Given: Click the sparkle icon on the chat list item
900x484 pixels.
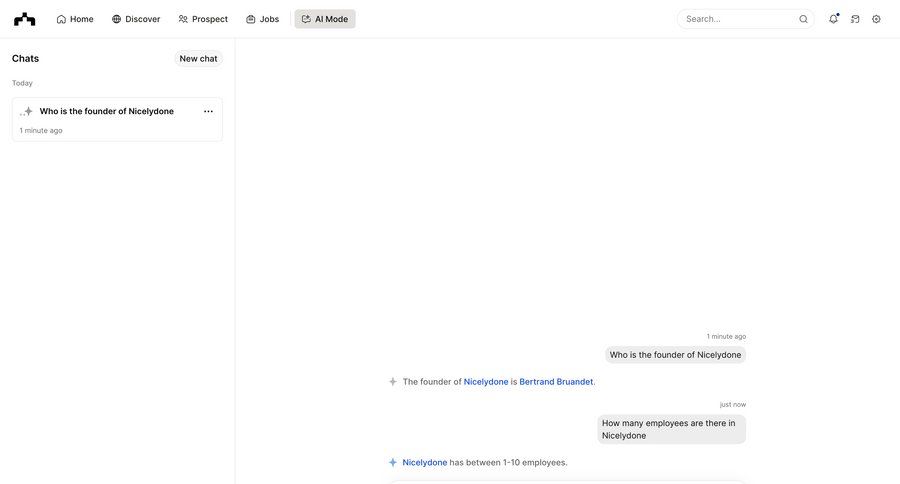Looking at the screenshot, I should pyautogui.click(x=26, y=111).
